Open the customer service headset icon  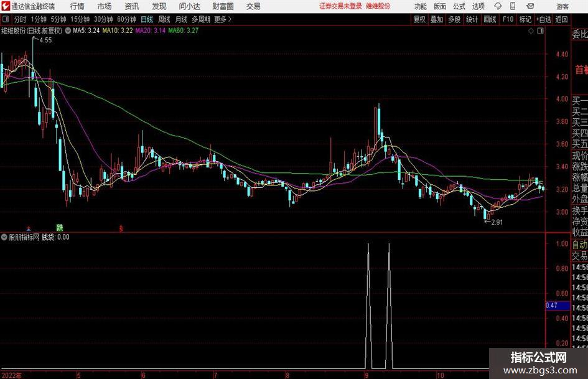coord(498,6)
